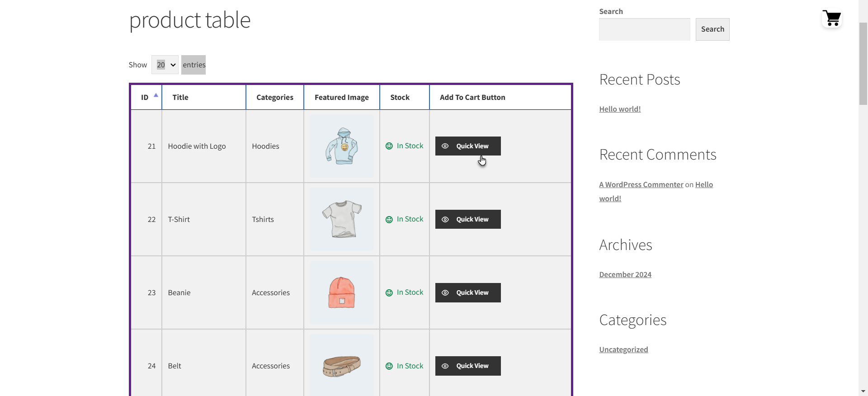Sort table by Title column header

(x=180, y=97)
